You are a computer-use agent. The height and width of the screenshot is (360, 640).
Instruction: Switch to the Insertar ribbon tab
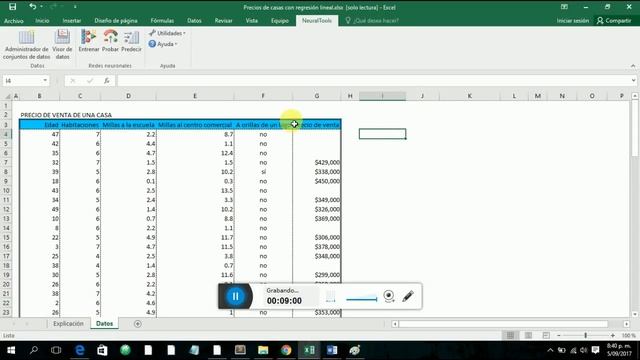[72, 20]
